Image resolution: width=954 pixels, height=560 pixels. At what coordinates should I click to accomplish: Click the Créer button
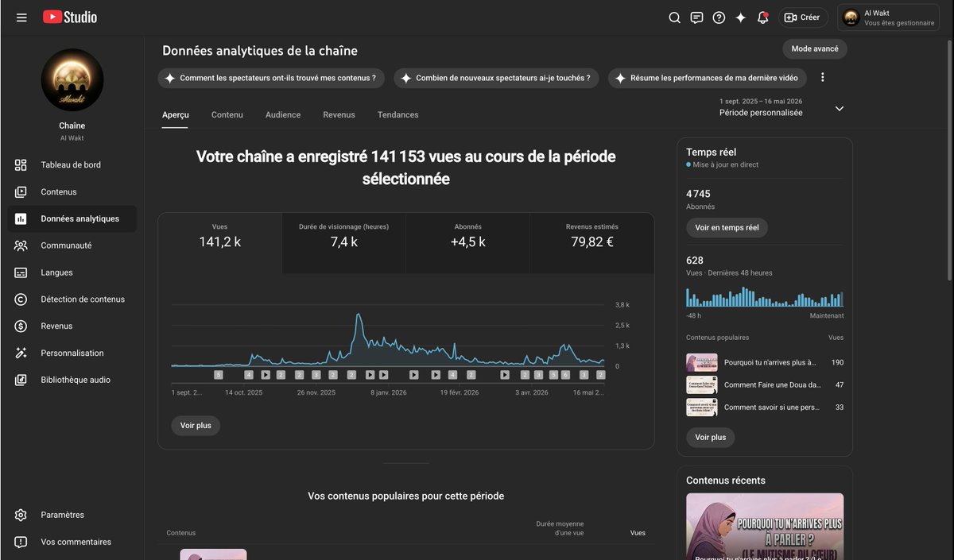[x=802, y=17]
